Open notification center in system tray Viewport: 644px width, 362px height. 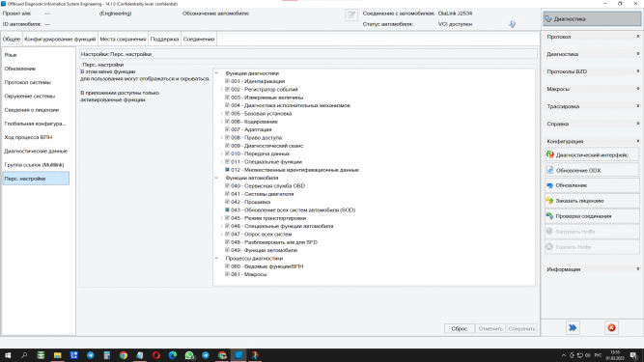[633, 355]
